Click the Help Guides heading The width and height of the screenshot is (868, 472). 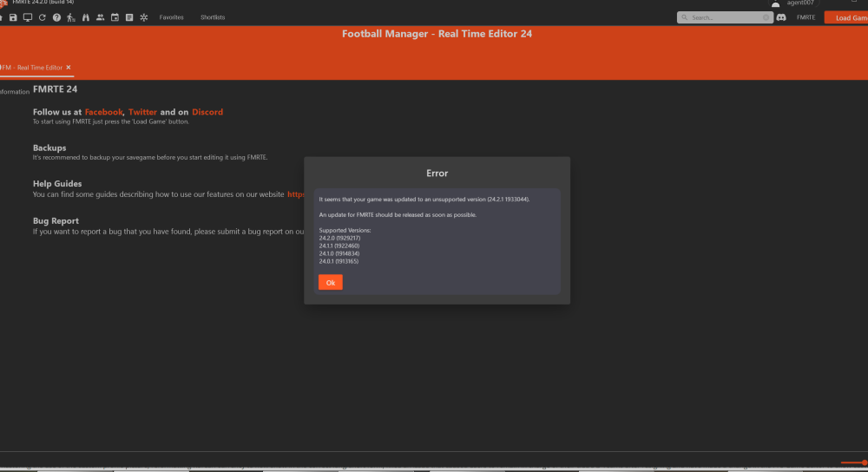57,184
